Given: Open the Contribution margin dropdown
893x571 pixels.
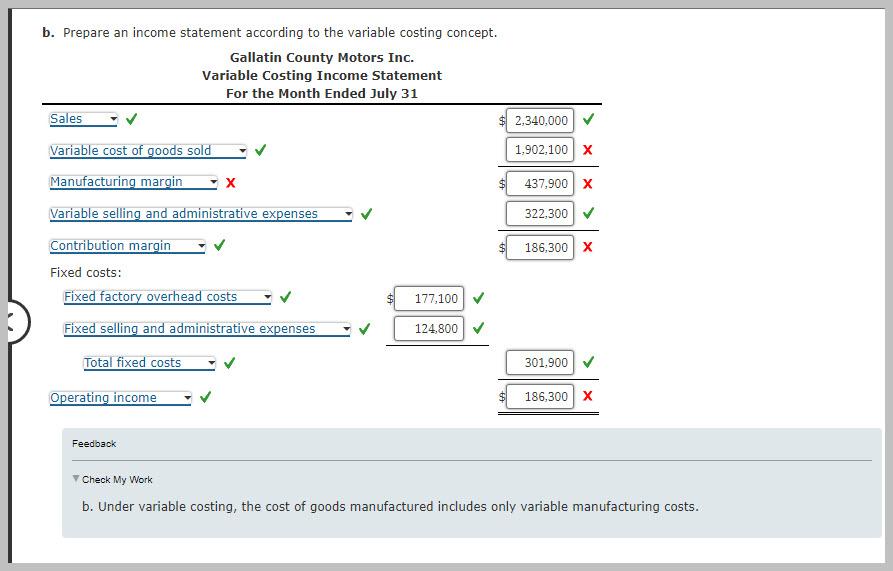Looking at the screenshot, I should (x=127, y=246).
